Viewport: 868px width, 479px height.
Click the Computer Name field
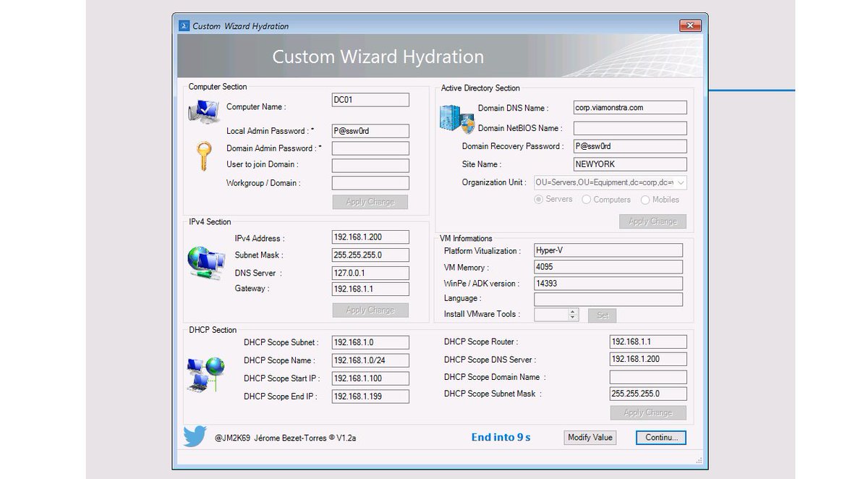pyautogui.click(x=370, y=100)
